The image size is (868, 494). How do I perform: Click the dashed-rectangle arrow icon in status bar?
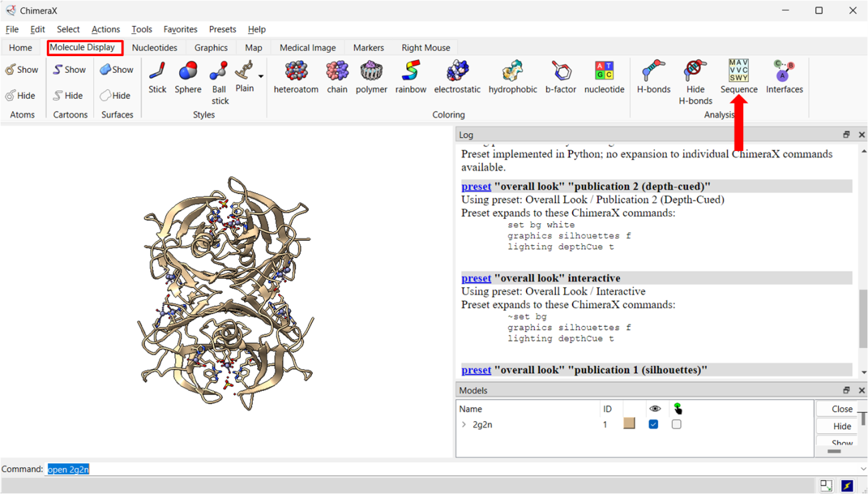827,486
